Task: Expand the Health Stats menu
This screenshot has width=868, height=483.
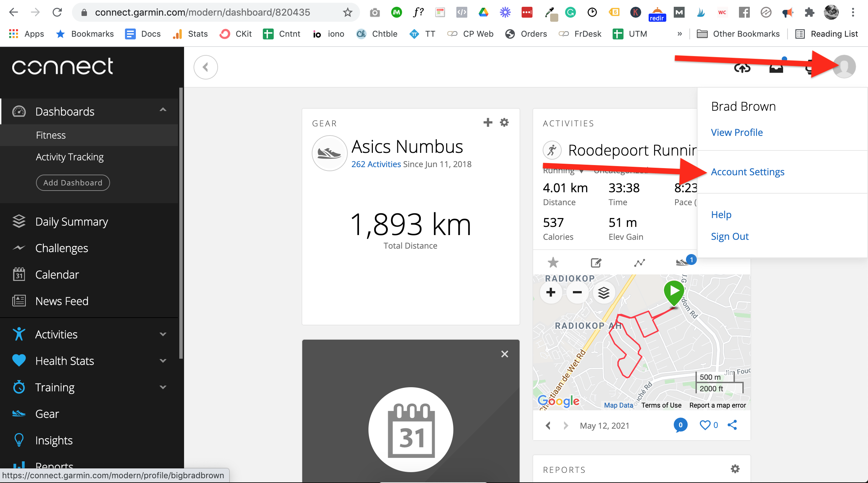Action: click(x=163, y=361)
